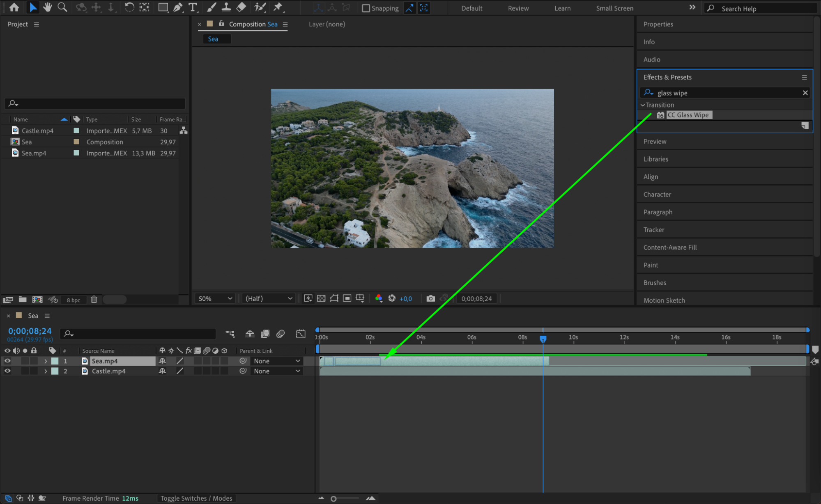The width and height of the screenshot is (821, 504).
Task: Expand Sea.mp4 layer properties
Action: pyautogui.click(x=46, y=361)
